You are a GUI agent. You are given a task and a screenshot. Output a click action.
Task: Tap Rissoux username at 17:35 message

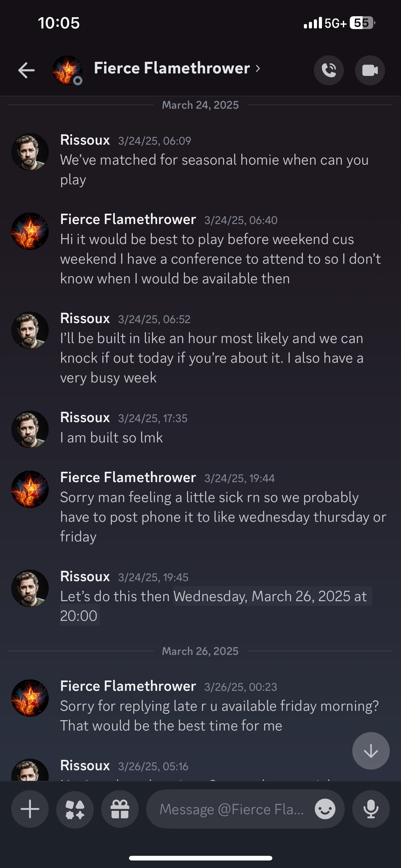click(85, 417)
